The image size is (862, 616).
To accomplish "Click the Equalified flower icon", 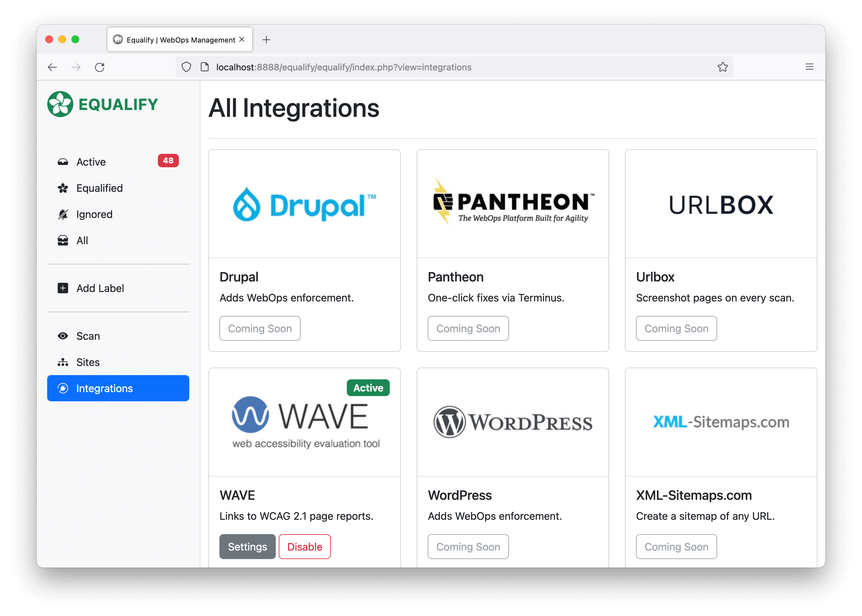I will tap(63, 188).
